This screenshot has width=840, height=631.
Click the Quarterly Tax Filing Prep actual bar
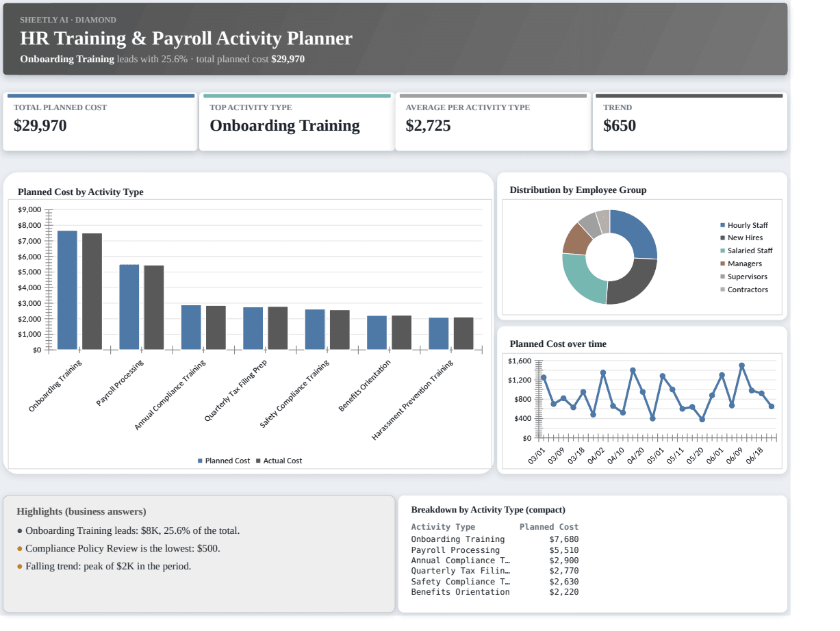coord(277,329)
